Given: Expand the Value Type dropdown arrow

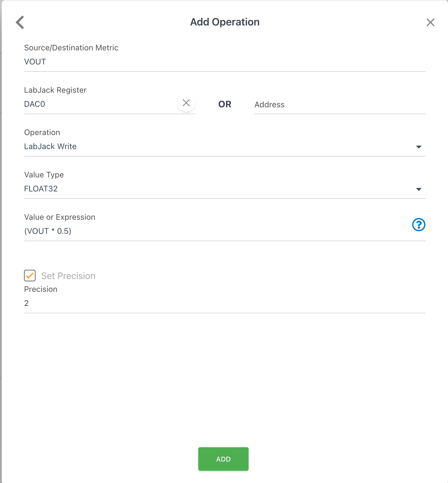Looking at the screenshot, I should coord(419,189).
